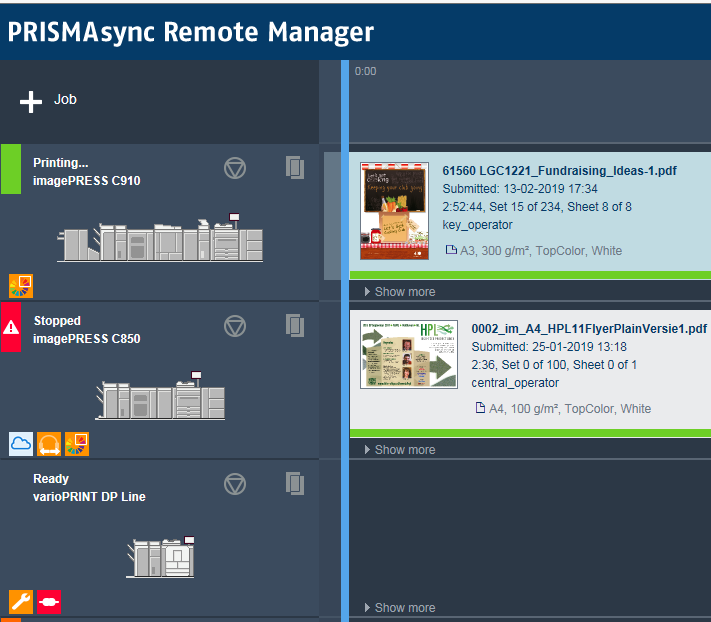The width and height of the screenshot is (711, 622).
Task: Expand Show more for varioPRINT DP Line
Action: [400, 607]
